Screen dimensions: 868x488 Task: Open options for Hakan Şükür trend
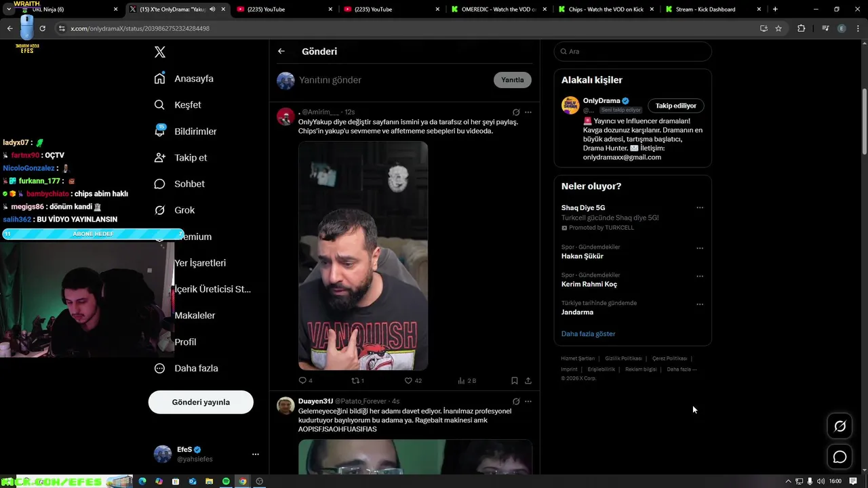coord(700,248)
